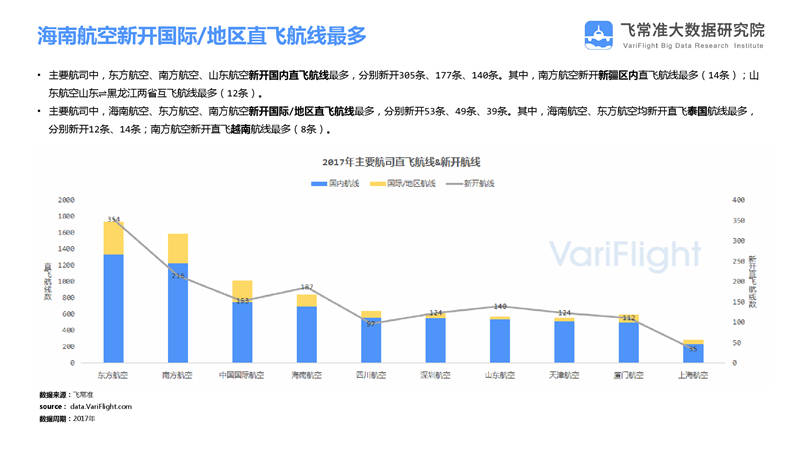Select the 124 label above 深圳航空
Image resolution: width=800 pixels, height=455 pixels.
(436, 313)
